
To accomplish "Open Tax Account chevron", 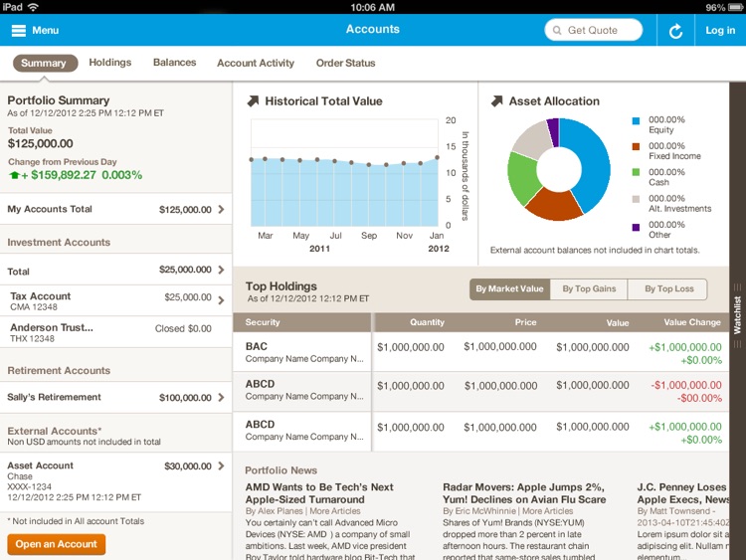I will (221, 300).
